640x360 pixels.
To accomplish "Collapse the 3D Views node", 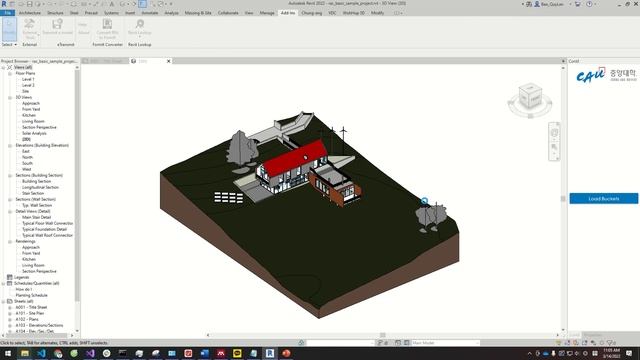I will (x=10, y=98).
